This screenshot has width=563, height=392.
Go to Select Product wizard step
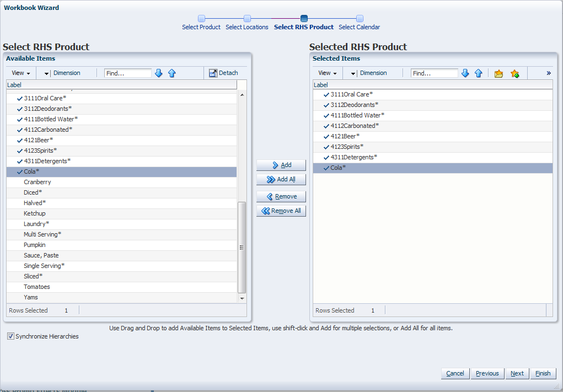(x=201, y=18)
